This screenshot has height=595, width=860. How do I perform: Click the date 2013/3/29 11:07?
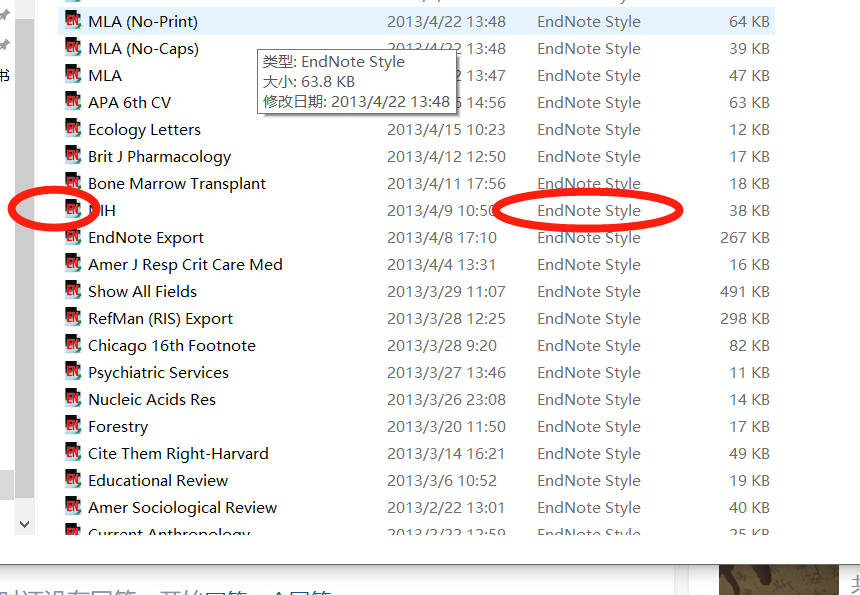446,291
